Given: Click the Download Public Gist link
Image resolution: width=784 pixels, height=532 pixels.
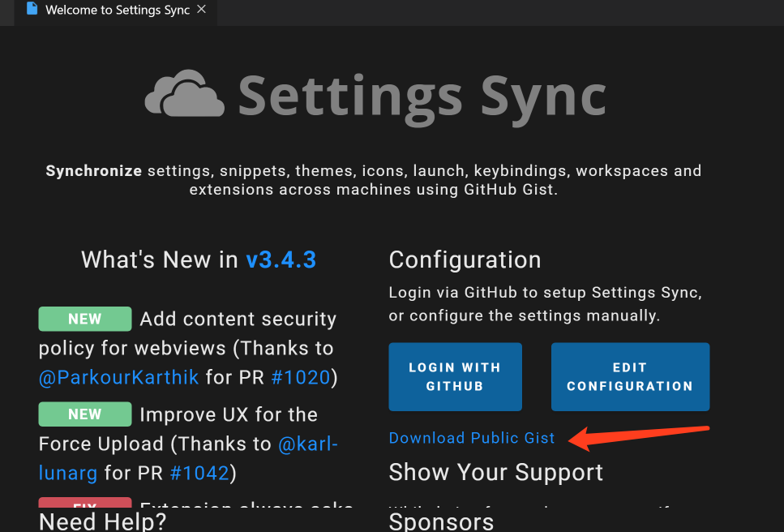Looking at the screenshot, I should [x=472, y=438].
